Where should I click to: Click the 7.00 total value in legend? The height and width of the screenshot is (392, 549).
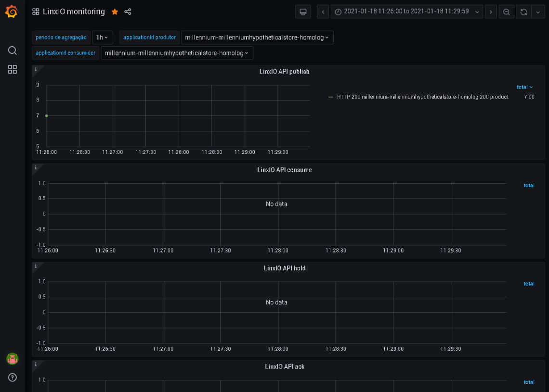529,97
